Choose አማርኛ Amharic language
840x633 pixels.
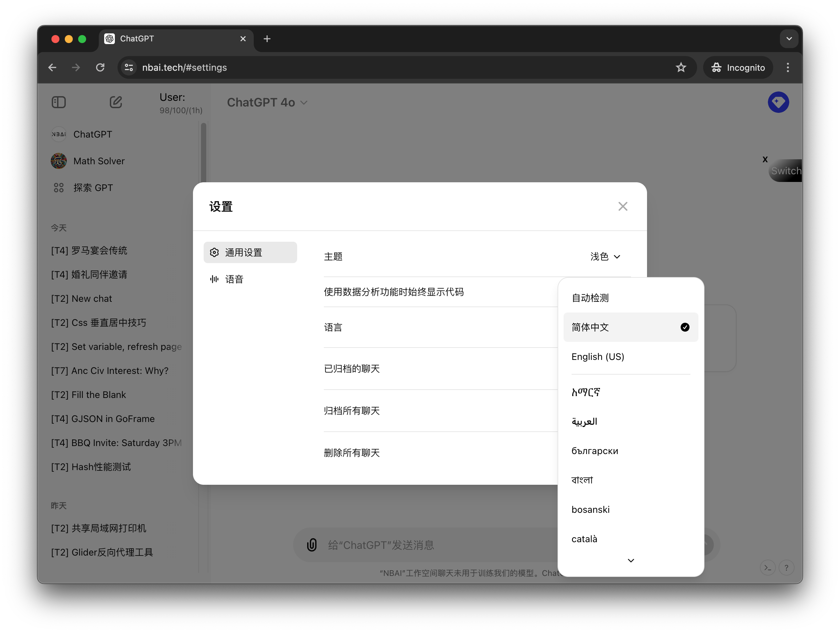click(x=630, y=392)
